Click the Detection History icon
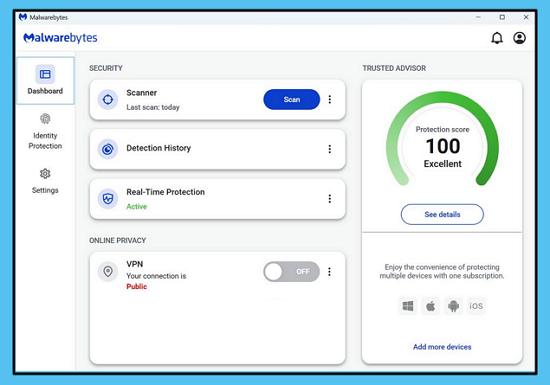This screenshot has width=550, height=385. pyautogui.click(x=108, y=149)
